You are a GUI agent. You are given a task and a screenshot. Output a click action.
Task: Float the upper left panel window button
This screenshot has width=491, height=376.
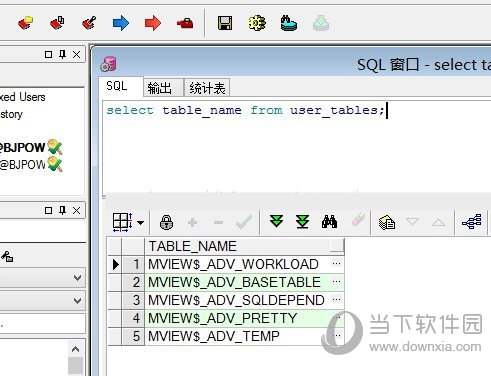pos(48,54)
